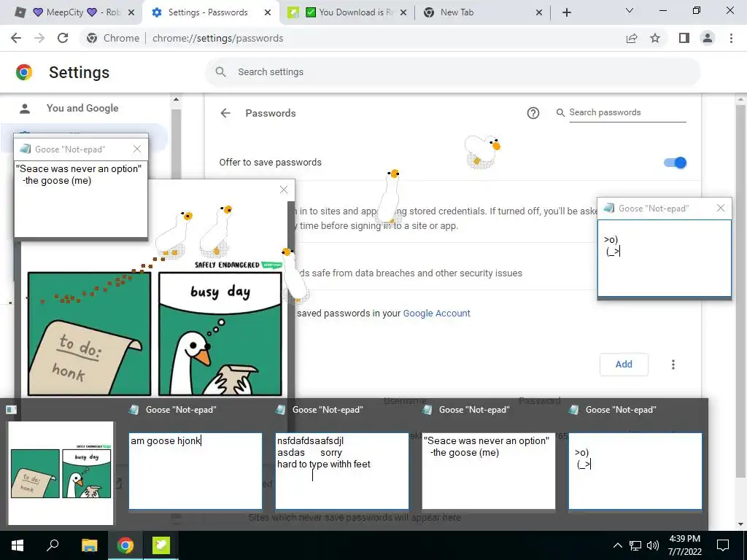This screenshot has width=747, height=560.
Task: Click the goose app taskbar icon
Action: pos(161,545)
